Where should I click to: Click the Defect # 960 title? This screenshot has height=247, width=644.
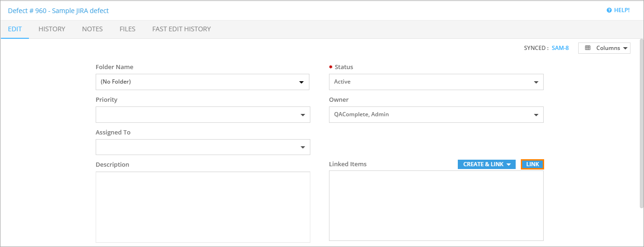click(x=58, y=10)
